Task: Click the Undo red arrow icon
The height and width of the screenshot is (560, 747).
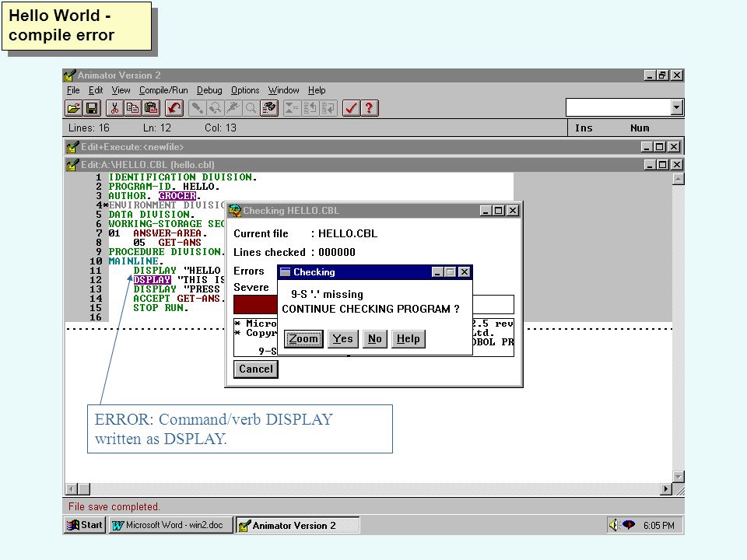Action: click(x=174, y=108)
